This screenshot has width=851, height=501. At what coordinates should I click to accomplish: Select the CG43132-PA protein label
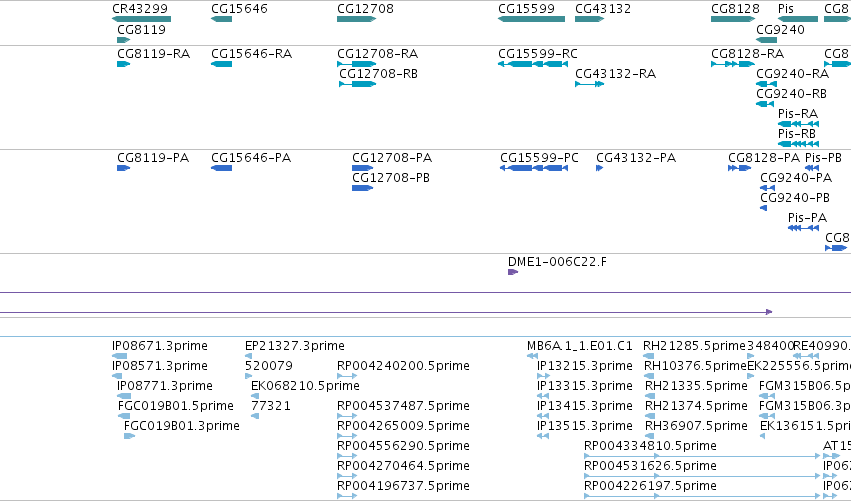point(636,158)
